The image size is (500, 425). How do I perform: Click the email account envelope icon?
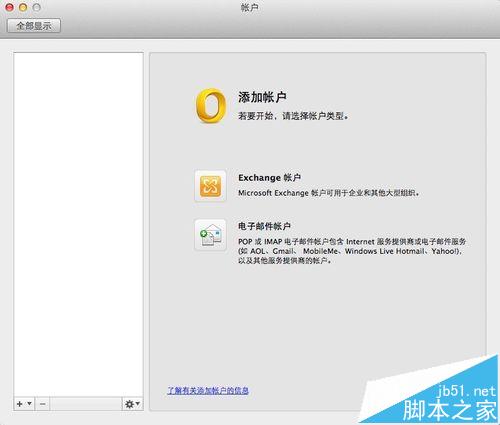[x=210, y=235]
